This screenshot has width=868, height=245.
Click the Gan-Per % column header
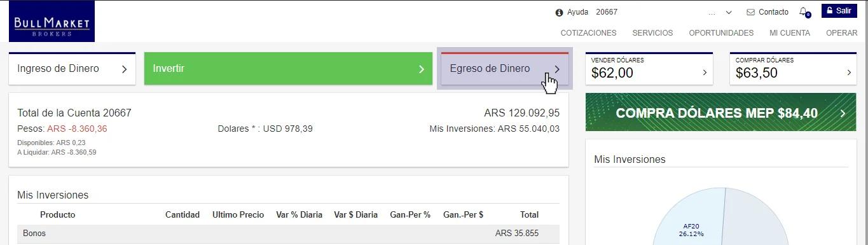pos(410,214)
